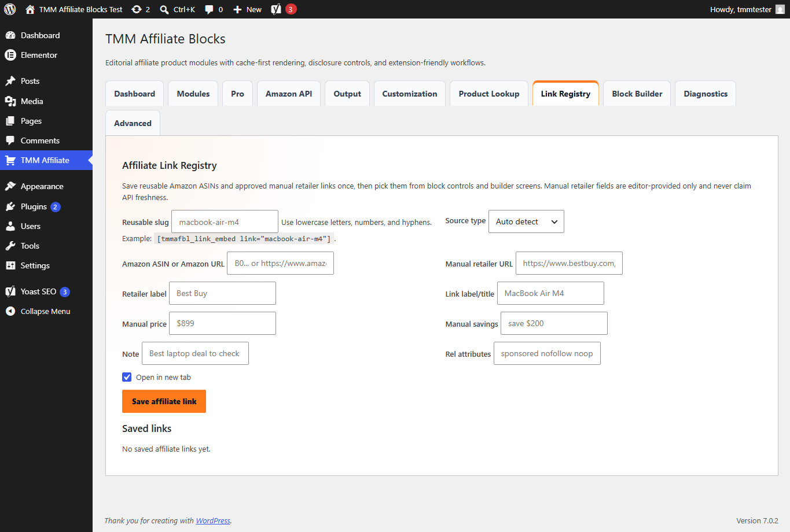The width and height of the screenshot is (790, 532).
Task: Focus the Note input field
Action: (195, 353)
